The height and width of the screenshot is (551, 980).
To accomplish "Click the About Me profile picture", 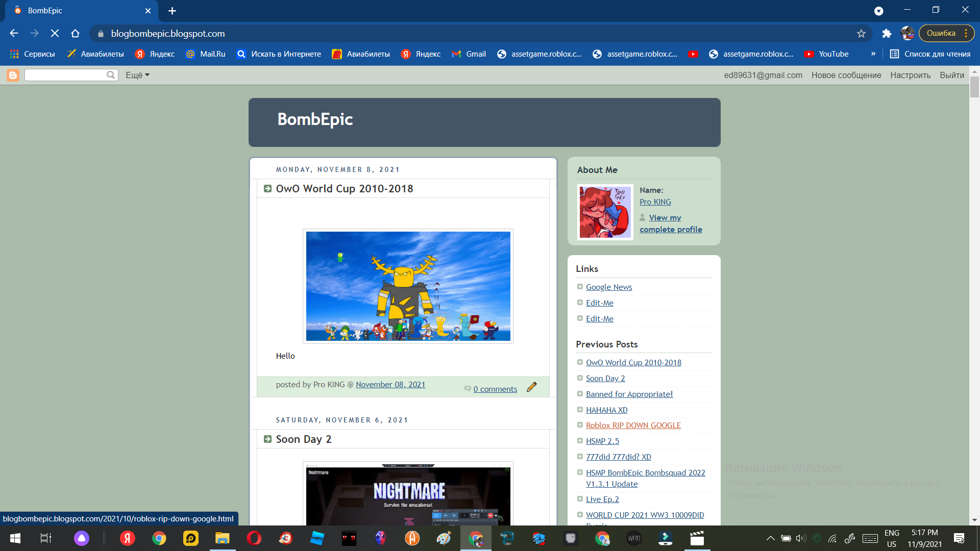I will (605, 212).
